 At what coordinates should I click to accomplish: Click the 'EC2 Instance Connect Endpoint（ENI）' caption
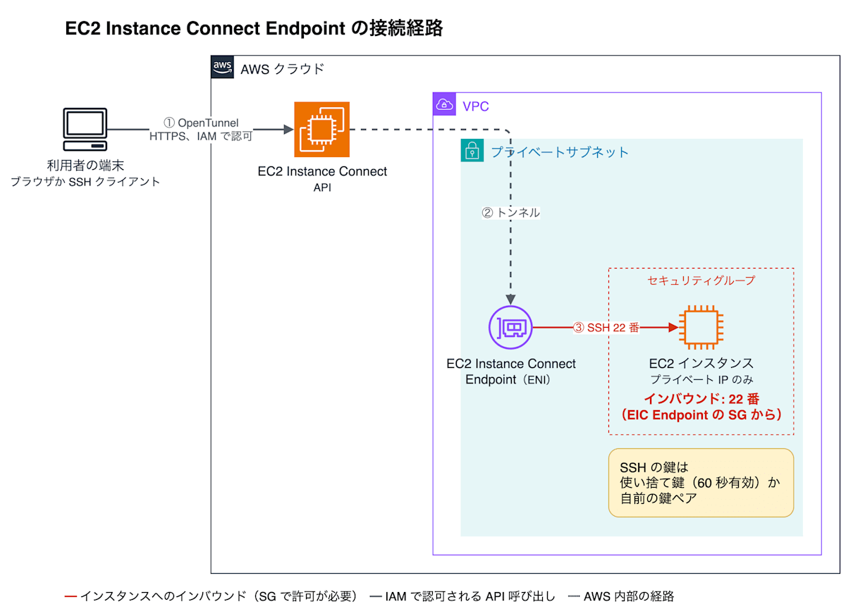point(511,371)
